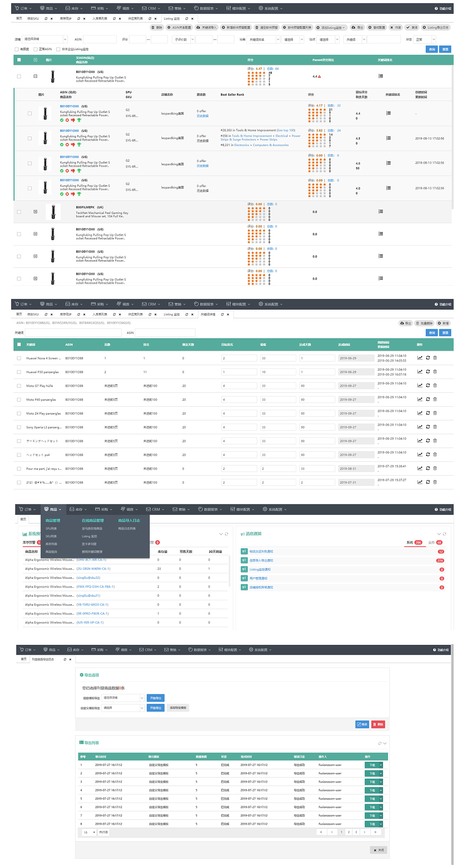The width and height of the screenshot is (465, 868).
Task: Tick the checkbox for Moto P40 panzerglas row
Action: pos(19,400)
